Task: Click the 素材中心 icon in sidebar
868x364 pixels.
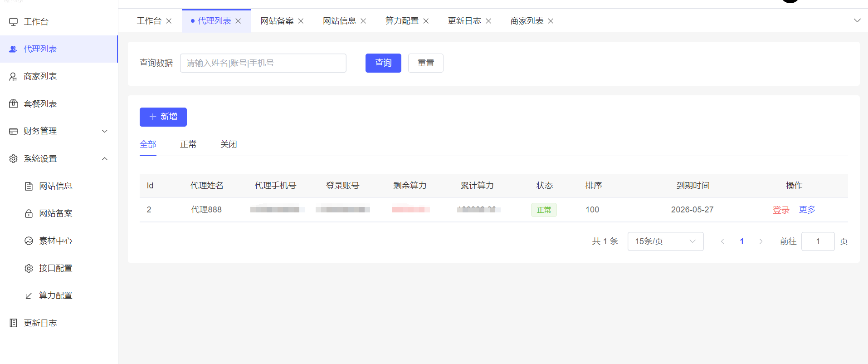Action: pos(29,241)
